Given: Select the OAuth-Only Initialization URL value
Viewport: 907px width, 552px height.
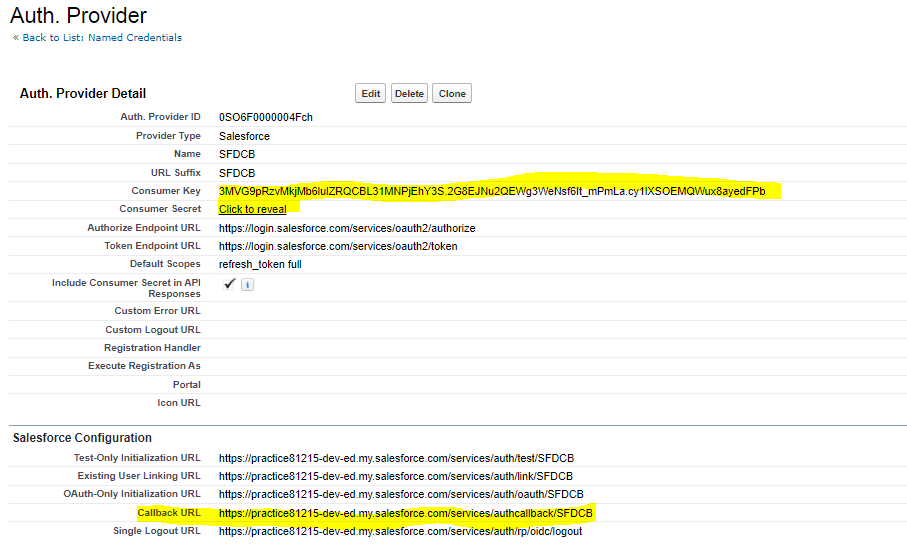Looking at the screenshot, I should [x=401, y=494].
